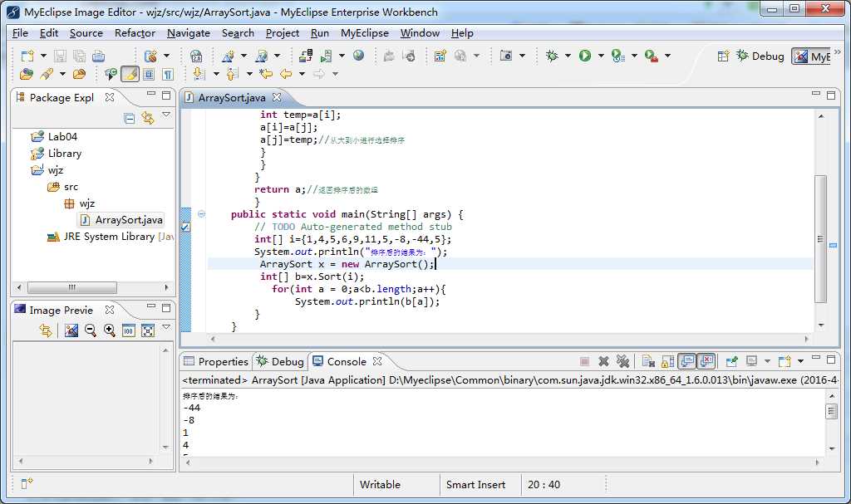Image resolution: width=851 pixels, height=504 pixels.
Task: Open dropdown arrow next to Run button
Action: 601,56
